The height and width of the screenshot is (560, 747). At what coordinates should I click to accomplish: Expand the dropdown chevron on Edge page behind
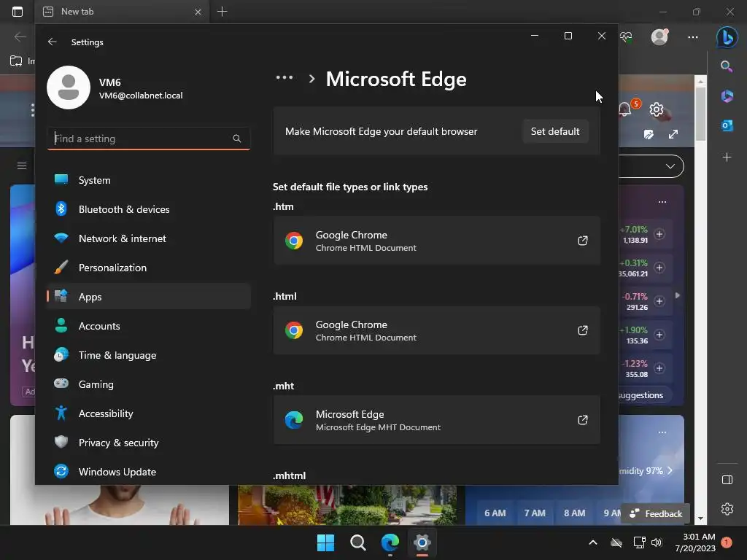click(670, 166)
